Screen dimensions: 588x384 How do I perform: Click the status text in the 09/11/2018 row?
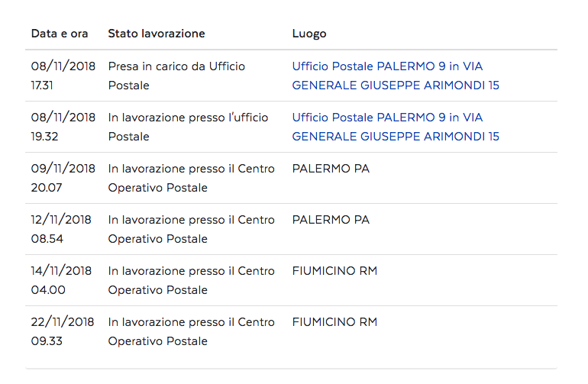(x=191, y=178)
